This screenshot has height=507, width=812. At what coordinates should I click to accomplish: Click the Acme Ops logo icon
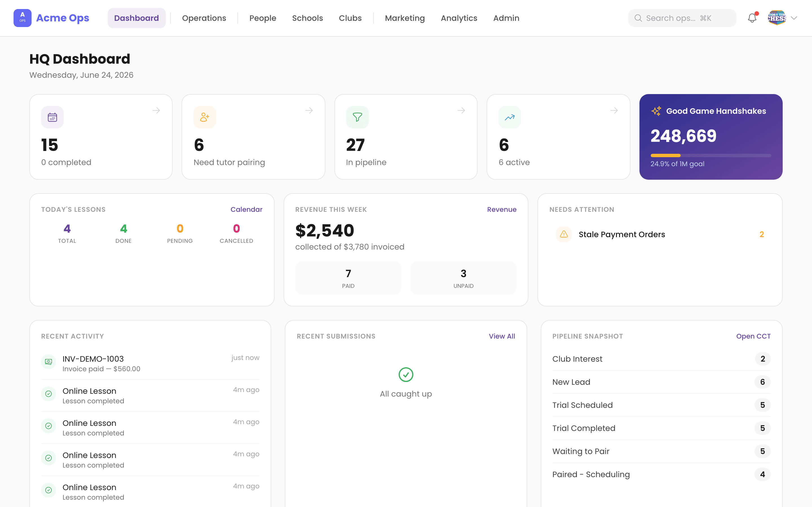coord(23,18)
